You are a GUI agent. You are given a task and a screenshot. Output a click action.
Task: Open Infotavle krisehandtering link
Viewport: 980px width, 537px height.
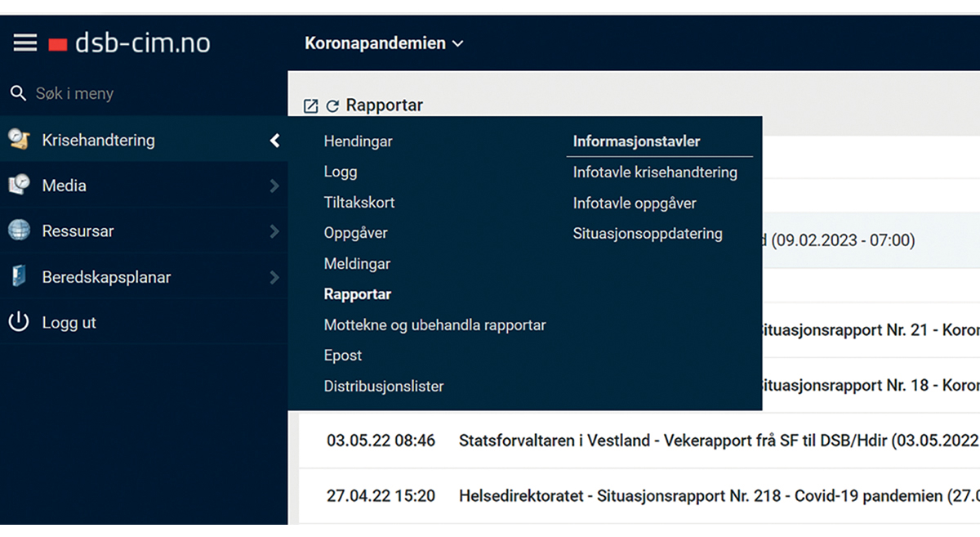[654, 172]
